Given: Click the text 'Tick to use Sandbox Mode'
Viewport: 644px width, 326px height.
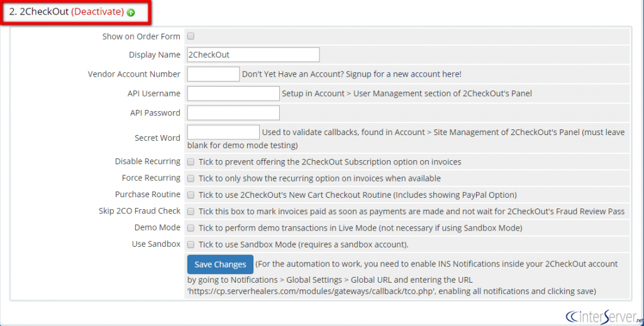Looking at the screenshot, I should [x=304, y=245].
